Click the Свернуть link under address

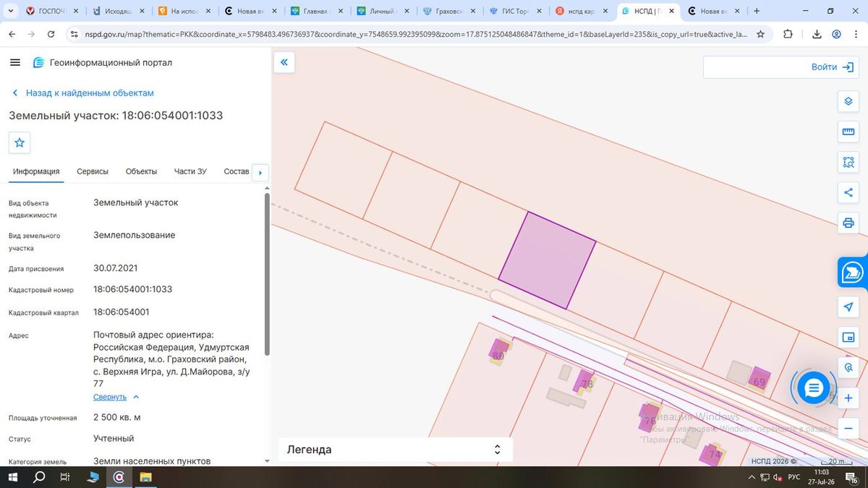110,397
